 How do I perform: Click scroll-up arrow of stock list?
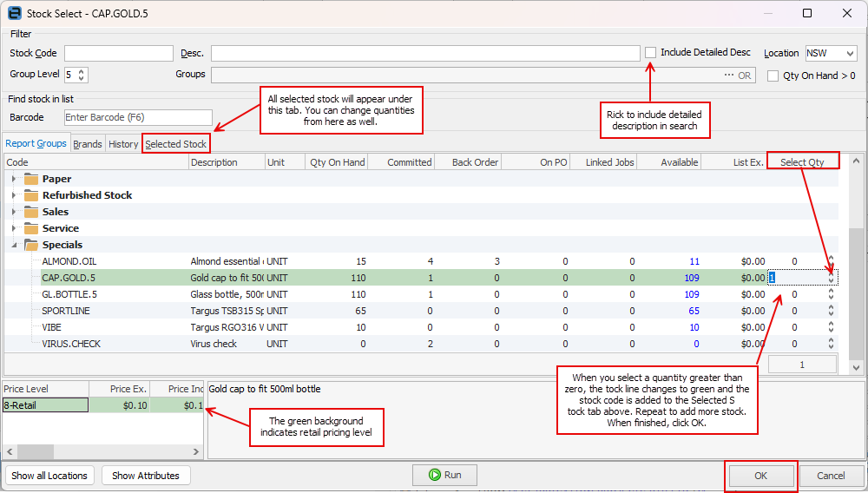click(x=856, y=161)
